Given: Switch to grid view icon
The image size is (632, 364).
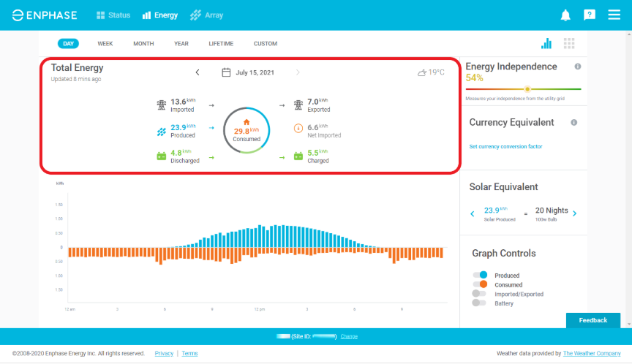Looking at the screenshot, I should pyautogui.click(x=569, y=43).
